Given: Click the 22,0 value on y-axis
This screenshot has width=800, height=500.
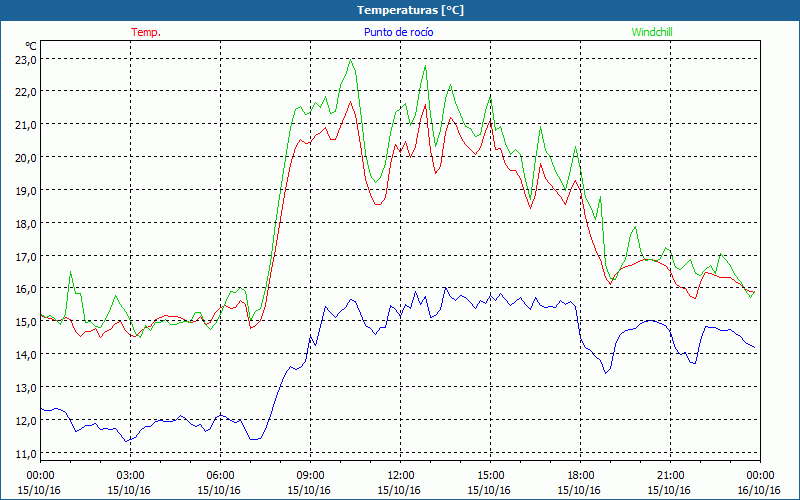Looking at the screenshot, I should pyautogui.click(x=26, y=92).
